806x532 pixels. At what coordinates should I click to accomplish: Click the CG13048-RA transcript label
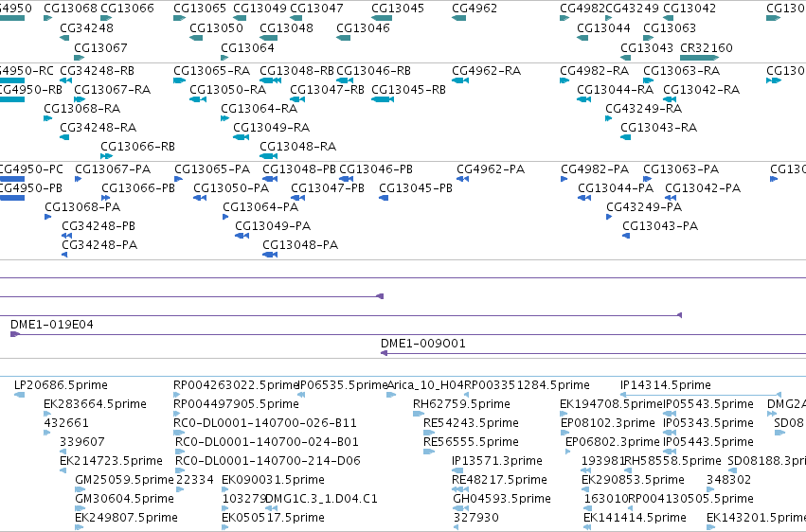(297, 147)
